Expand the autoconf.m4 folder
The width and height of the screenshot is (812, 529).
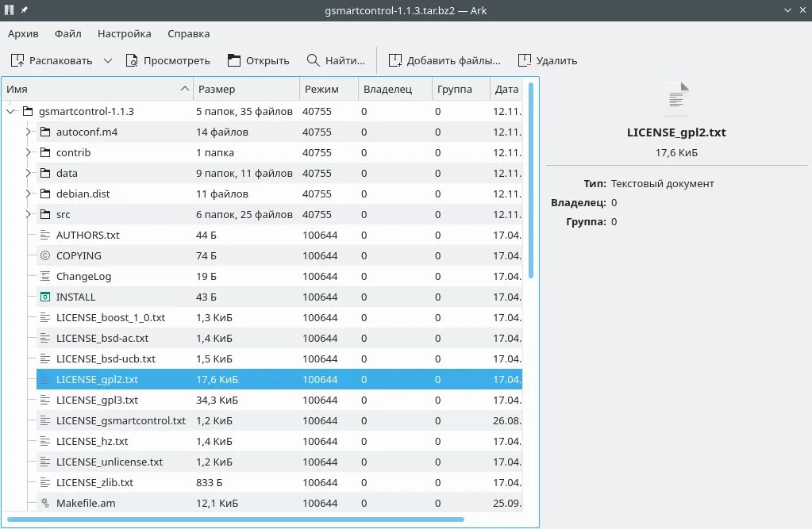pyautogui.click(x=28, y=132)
